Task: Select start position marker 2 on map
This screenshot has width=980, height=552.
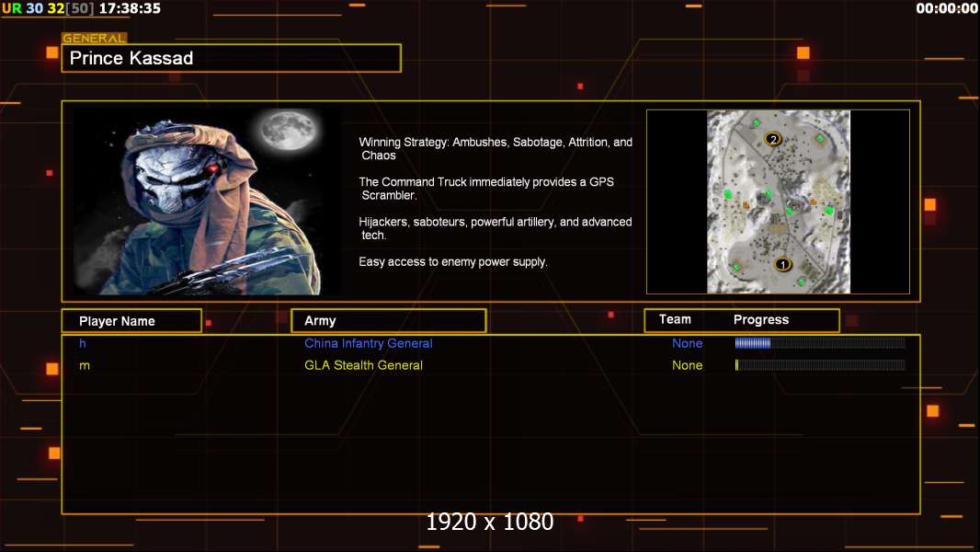Action: [773, 139]
